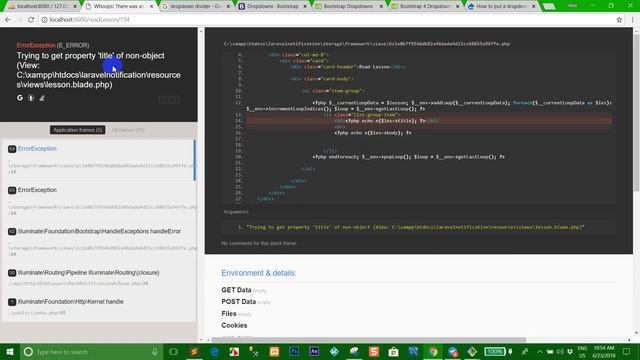Image resolution: width=640 pixels, height=360 pixels.
Task: Click highlighted error line 14 in code
Action: 429,121
